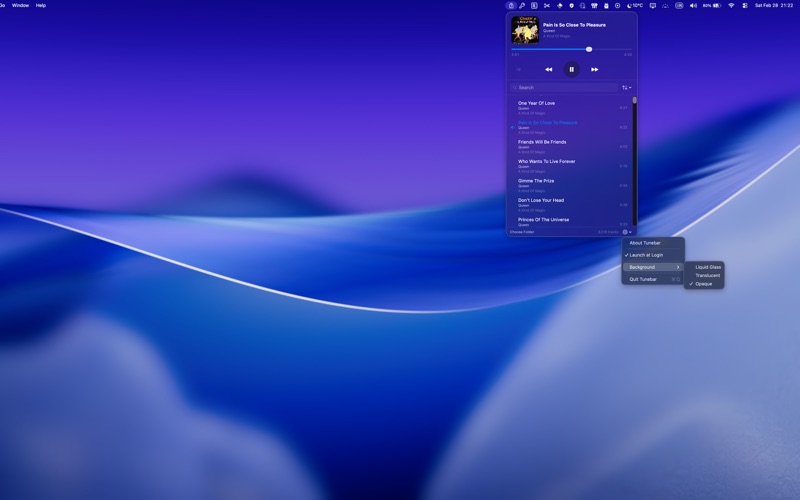This screenshot has height=500, width=800.
Task: Choose Quit Tunebar menu item
Action: [653, 280]
